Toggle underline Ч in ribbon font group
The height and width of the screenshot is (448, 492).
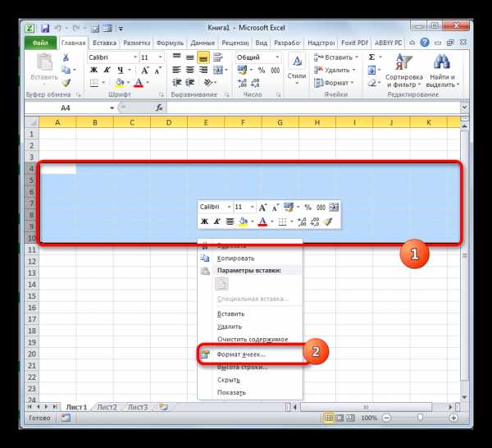(x=121, y=70)
